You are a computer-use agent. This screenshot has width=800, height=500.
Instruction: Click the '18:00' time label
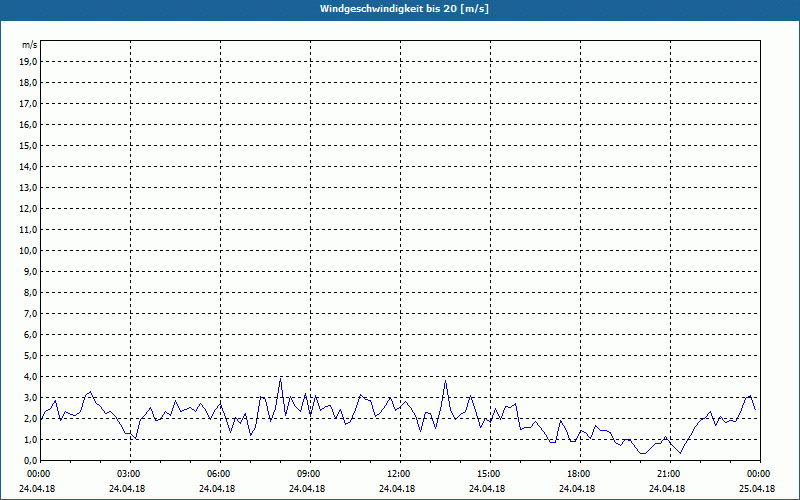[x=580, y=474]
